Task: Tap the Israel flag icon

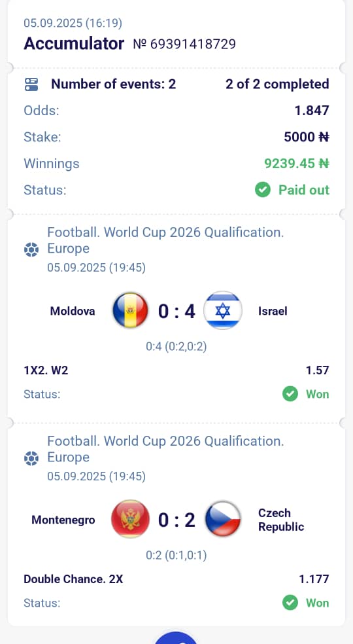Action: pos(222,310)
